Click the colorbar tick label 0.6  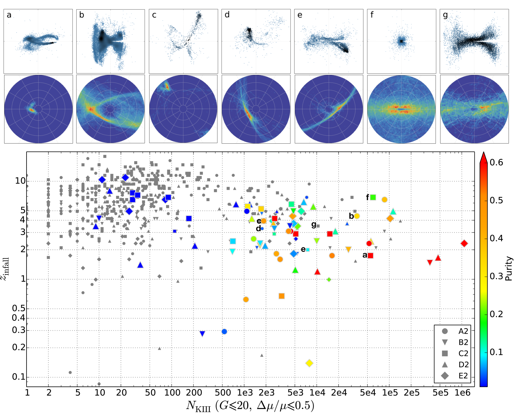point(496,163)
